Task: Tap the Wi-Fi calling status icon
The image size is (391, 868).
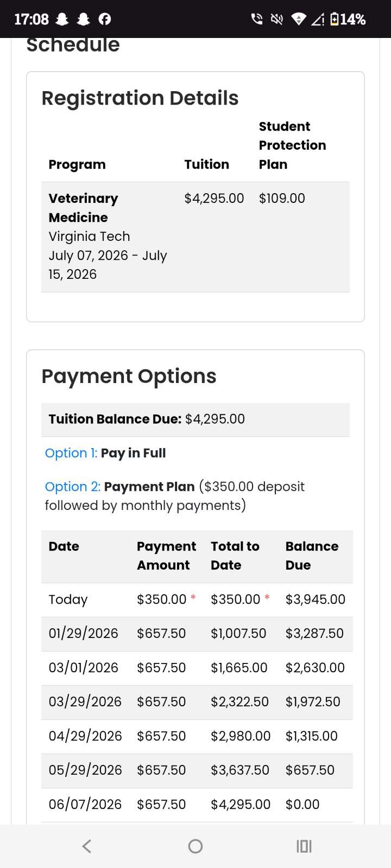Action: 256,20
